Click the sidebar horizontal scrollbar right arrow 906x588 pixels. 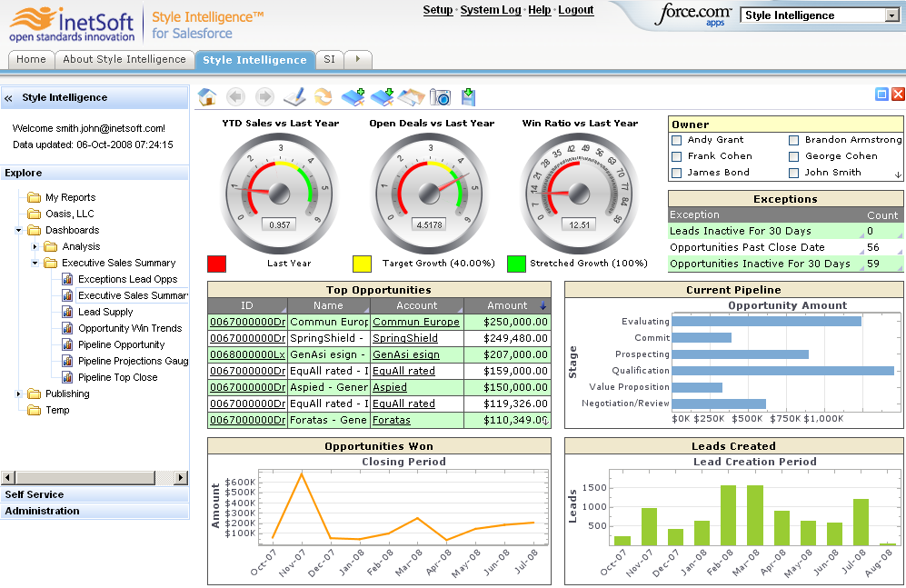181,477
